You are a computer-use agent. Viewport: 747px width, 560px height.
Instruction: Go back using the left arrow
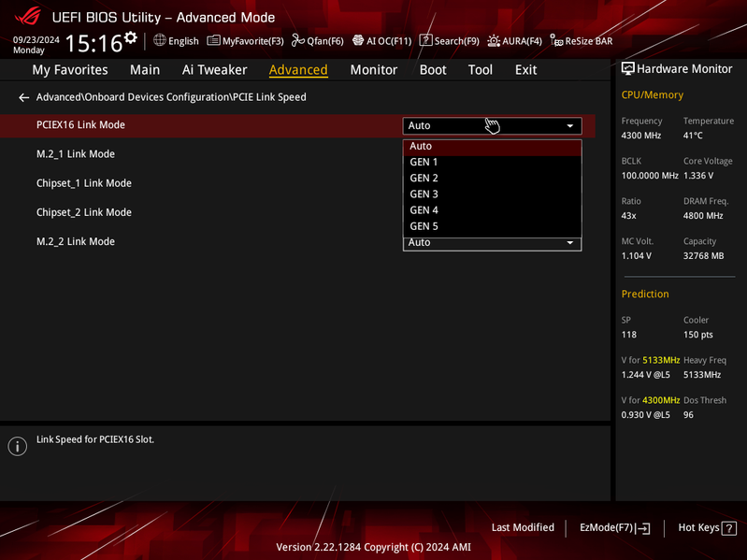pos(23,97)
